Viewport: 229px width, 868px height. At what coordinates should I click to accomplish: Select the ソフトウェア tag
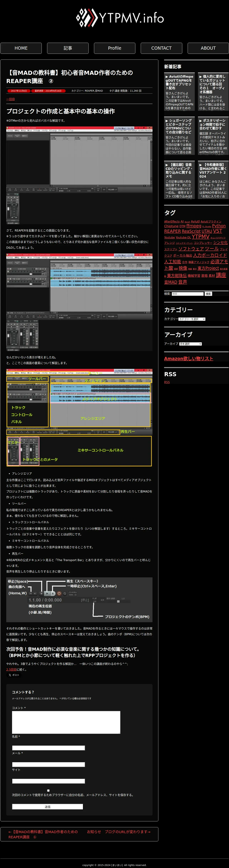pos(191,249)
